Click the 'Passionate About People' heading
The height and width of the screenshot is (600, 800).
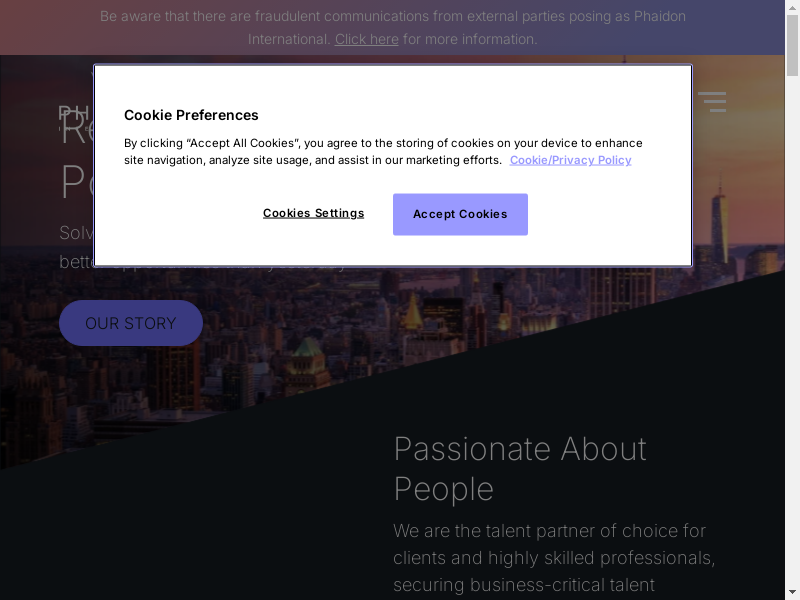pyautogui.click(x=520, y=468)
